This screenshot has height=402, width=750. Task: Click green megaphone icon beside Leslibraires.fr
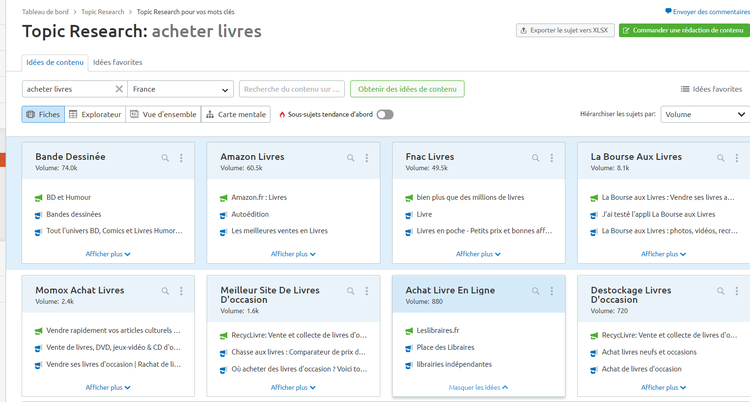408,331
